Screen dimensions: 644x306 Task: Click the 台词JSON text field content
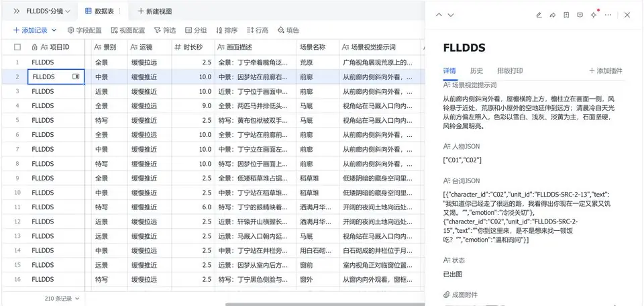(529, 217)
